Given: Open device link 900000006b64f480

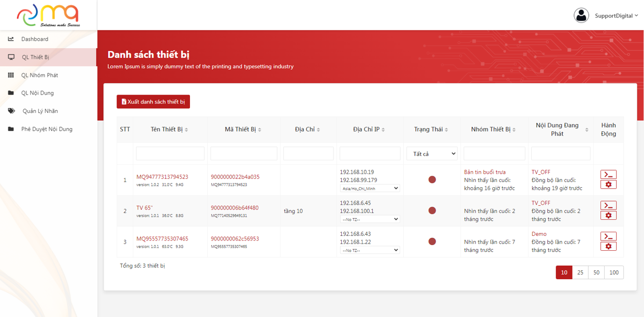Looking at the screenshot, I should [x=235, y=208].
